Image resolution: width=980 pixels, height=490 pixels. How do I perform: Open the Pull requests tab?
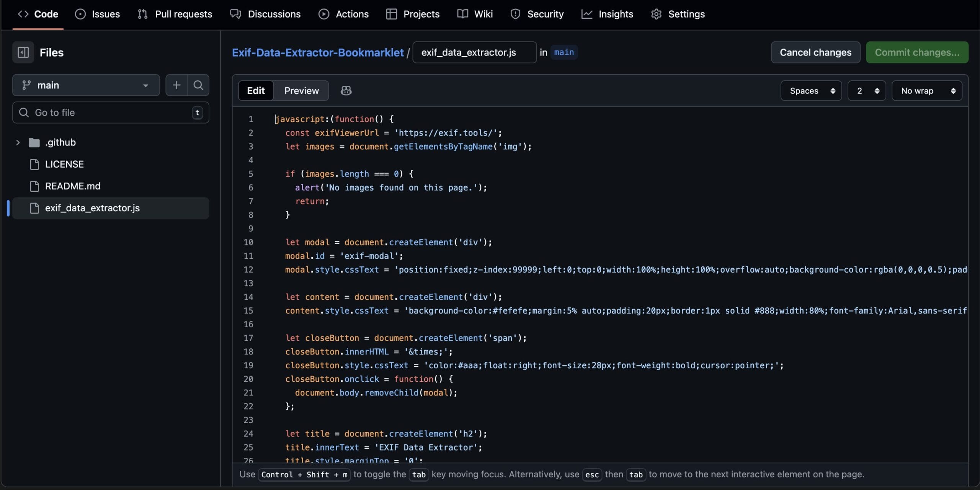pos(175,14)
